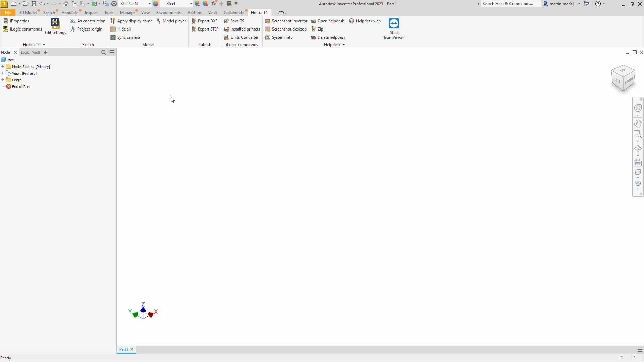Select the Pan hand tool in navigation bar
644x362 pixels.
tap(638, 123)
